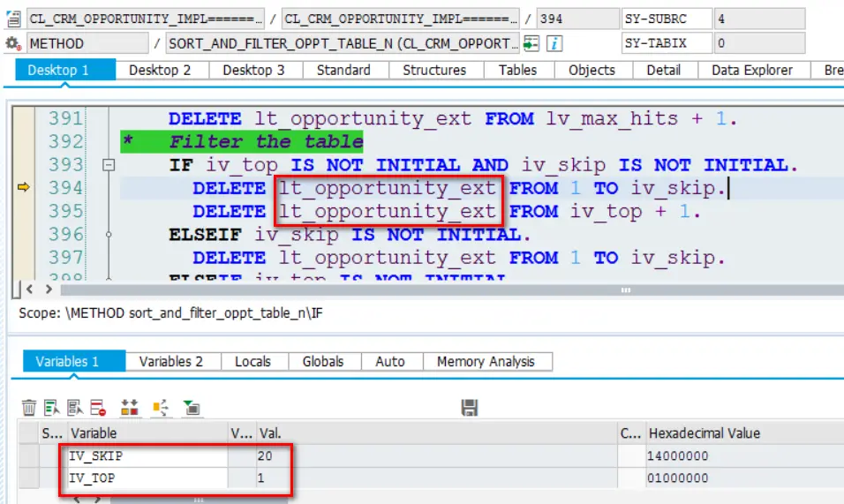This screenshot has height=504, width=844.
Task: Click the yellow execution arrow at line 394
Action: 24,187
